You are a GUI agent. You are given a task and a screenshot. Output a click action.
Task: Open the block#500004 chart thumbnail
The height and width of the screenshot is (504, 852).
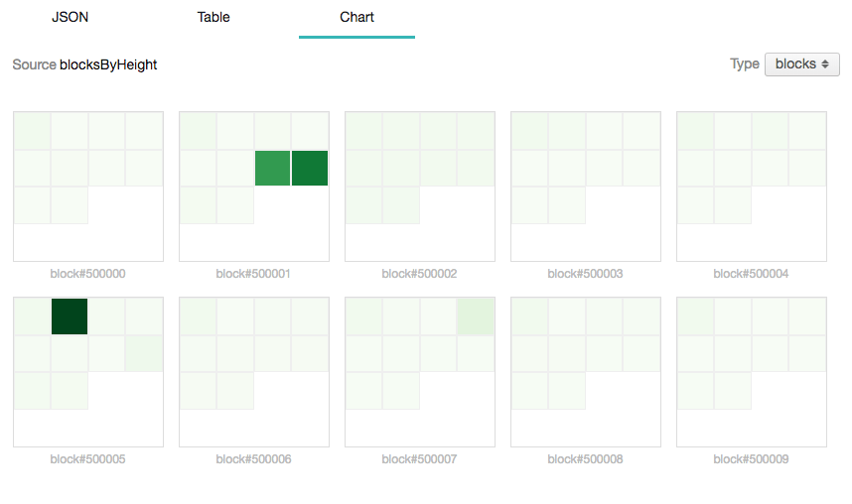pos(752,187)
